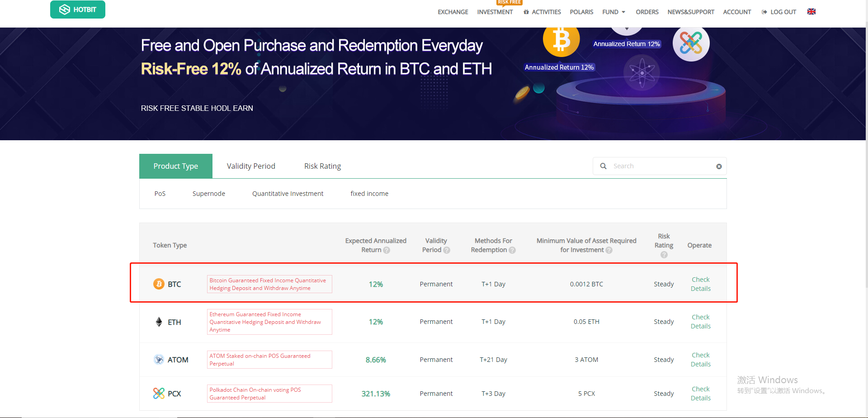Expand the FUND dropdown menu
The image size is (868, 418).
[x=613, y=12]
